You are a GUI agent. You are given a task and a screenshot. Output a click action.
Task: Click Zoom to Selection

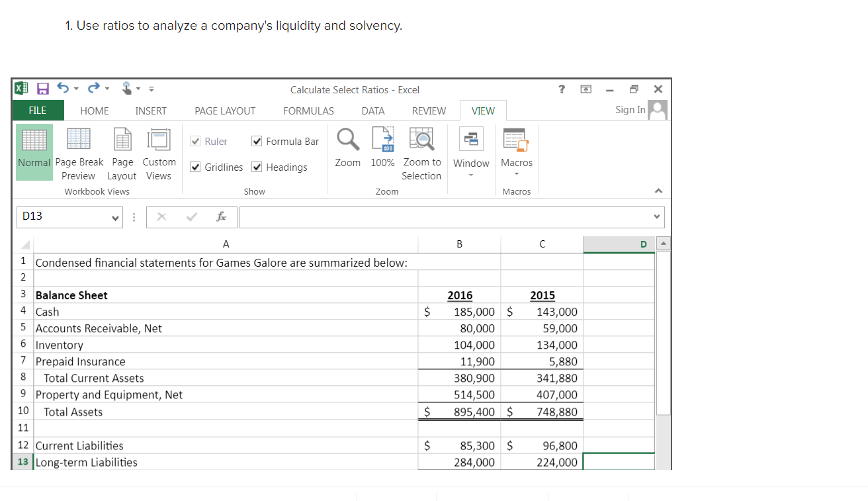pos(421,153)
